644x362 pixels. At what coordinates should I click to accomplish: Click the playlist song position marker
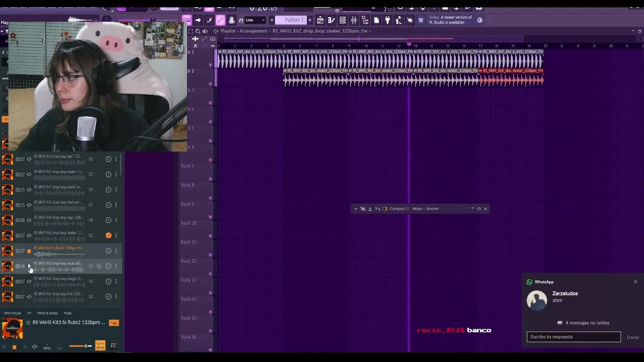409,45
